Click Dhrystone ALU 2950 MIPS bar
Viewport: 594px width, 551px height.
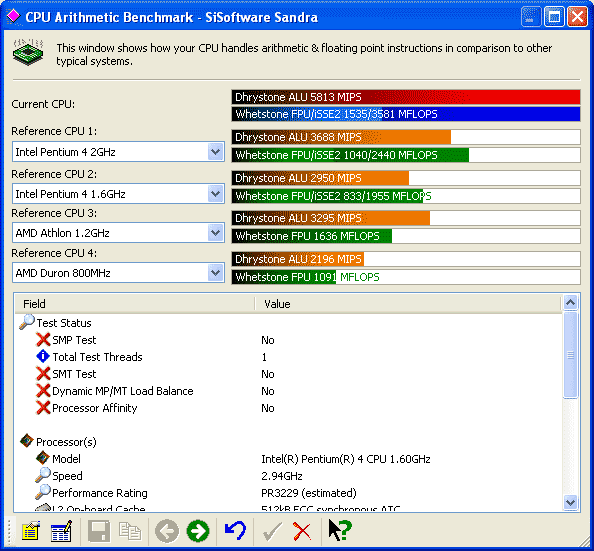pyautogui.click(x=406, y=178)
